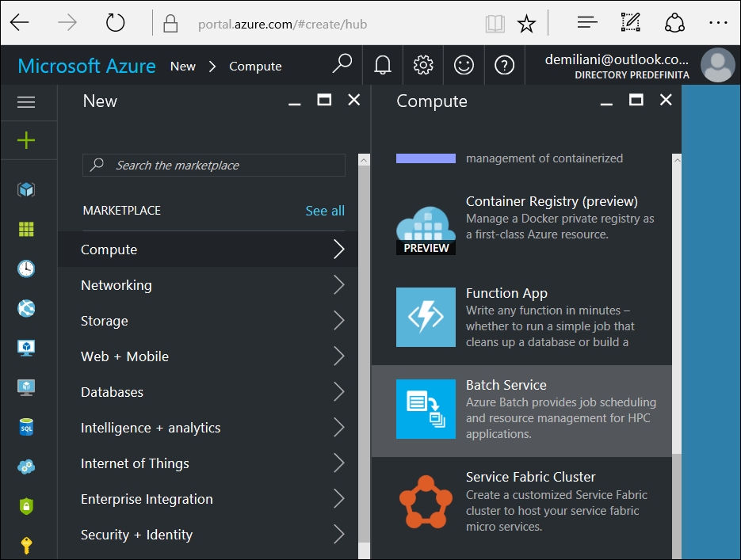The image size is (741, 560).
Task: Select Databases in the marketplace list
Action: pyautogui.click(x=208, y=392)
